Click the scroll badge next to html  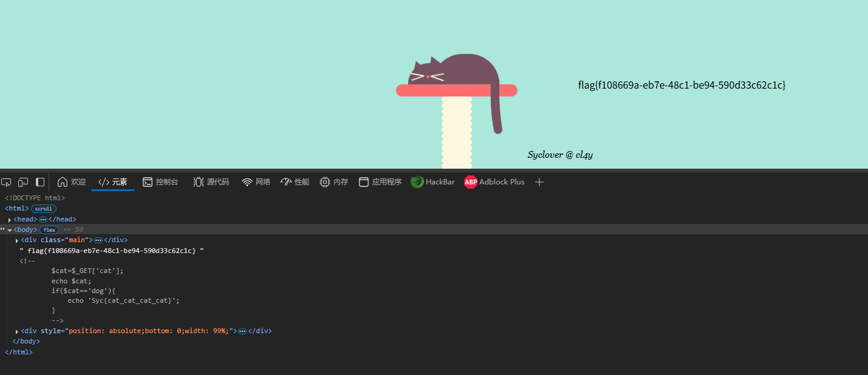44,209
